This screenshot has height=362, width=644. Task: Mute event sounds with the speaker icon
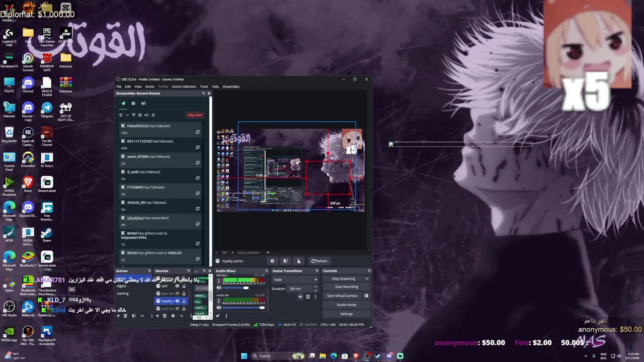click(x=146, y=115)
